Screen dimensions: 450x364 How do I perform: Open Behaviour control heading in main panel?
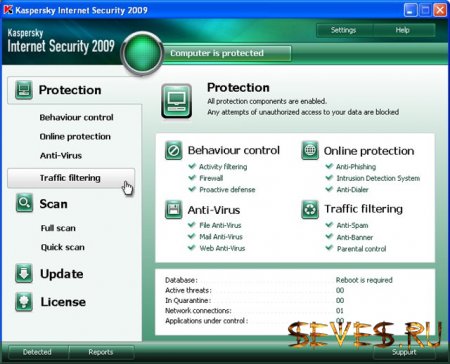tap(234, 150)
